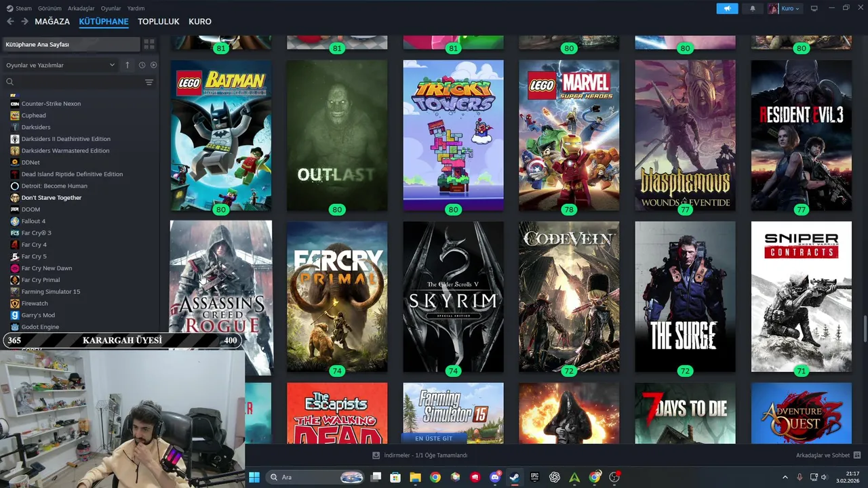Open Blasphemous game cover
The image size is (868, 488).
point(685,136)
